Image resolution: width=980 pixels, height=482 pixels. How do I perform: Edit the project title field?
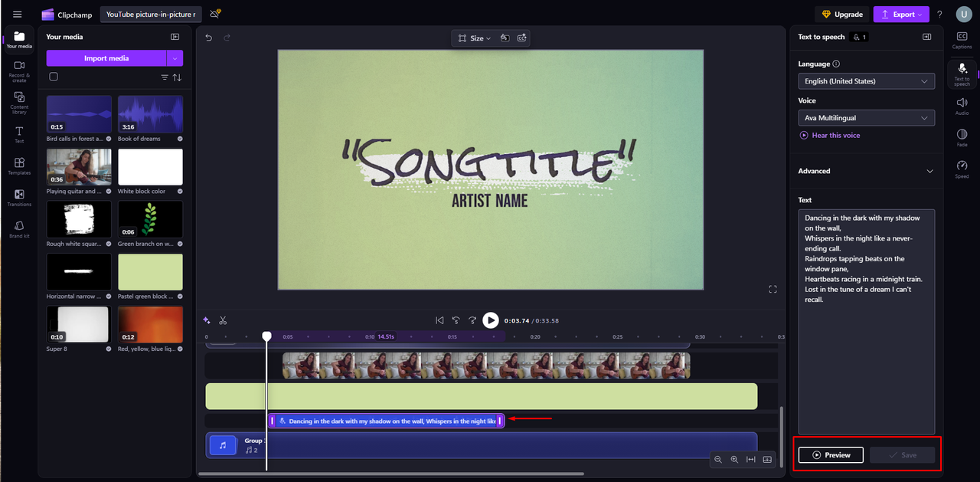[x=151, y=14]
